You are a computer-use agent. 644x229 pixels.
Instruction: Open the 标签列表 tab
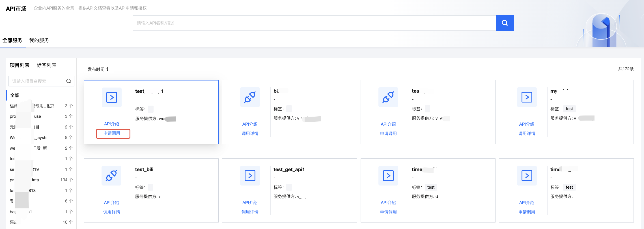[x=46, y=65]
